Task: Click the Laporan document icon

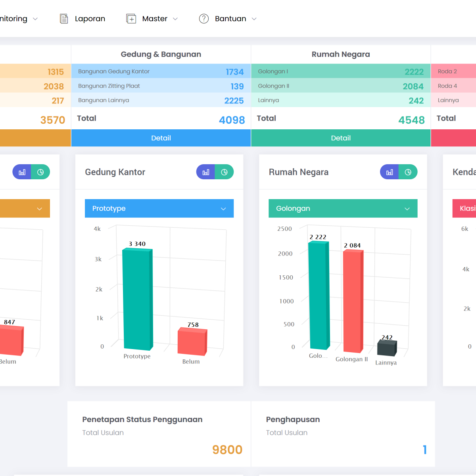Action: coord(64,19)
